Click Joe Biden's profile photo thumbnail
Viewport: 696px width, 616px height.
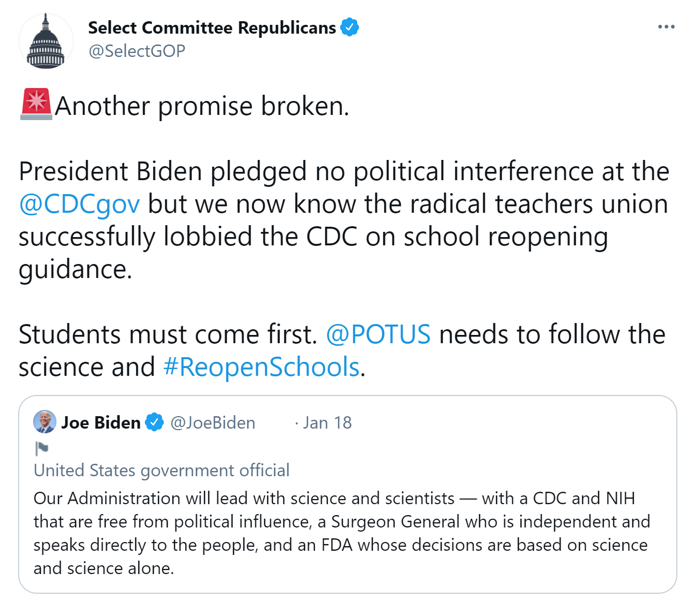[45, 422]
